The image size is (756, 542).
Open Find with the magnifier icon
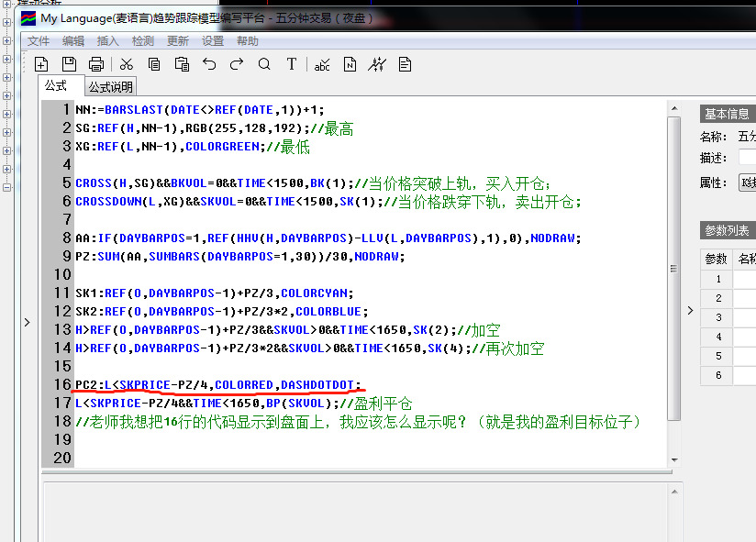click(264, 63)
